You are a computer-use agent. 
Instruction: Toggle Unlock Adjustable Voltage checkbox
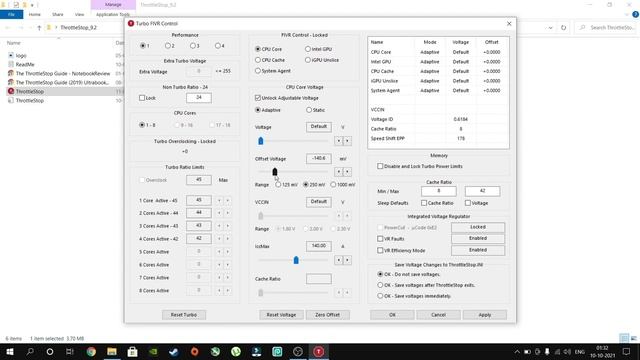(258, 98)
